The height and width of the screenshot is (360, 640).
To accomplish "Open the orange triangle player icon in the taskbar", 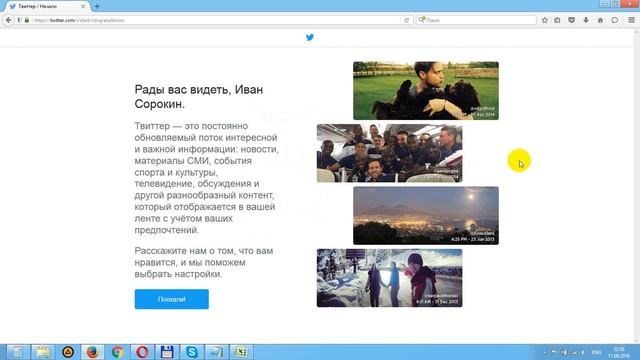I will (x=68, y=352).
